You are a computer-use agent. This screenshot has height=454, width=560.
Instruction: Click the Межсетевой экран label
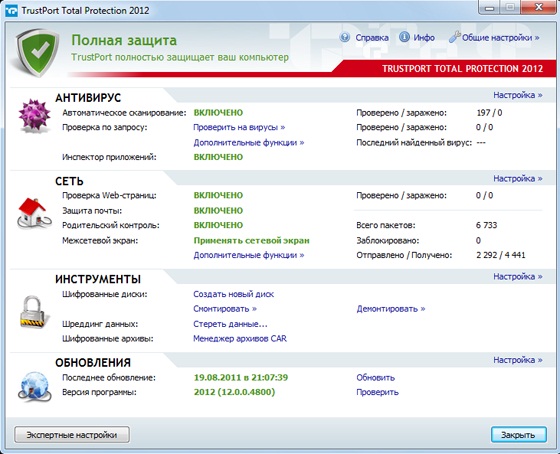(x=100, y=241)
